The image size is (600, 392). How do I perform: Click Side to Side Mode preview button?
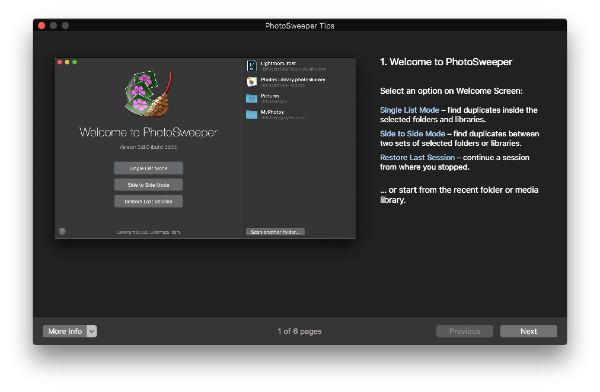[x=148, y=185]
